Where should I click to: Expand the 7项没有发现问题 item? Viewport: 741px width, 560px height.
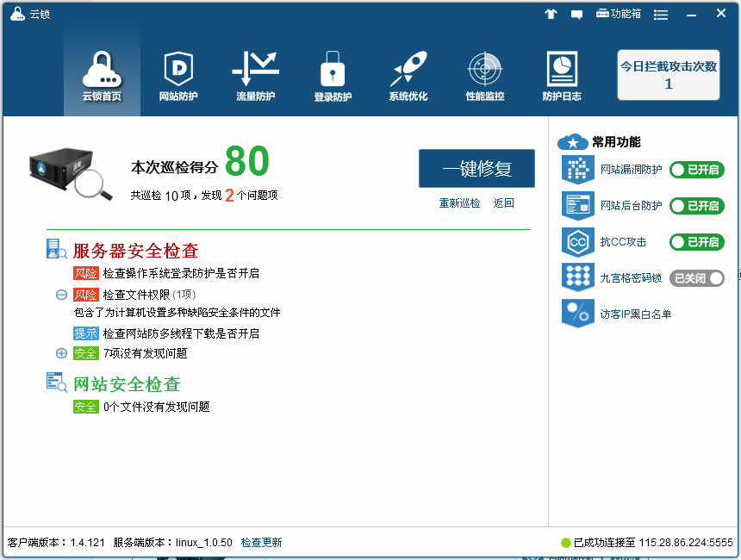(61, 353)
